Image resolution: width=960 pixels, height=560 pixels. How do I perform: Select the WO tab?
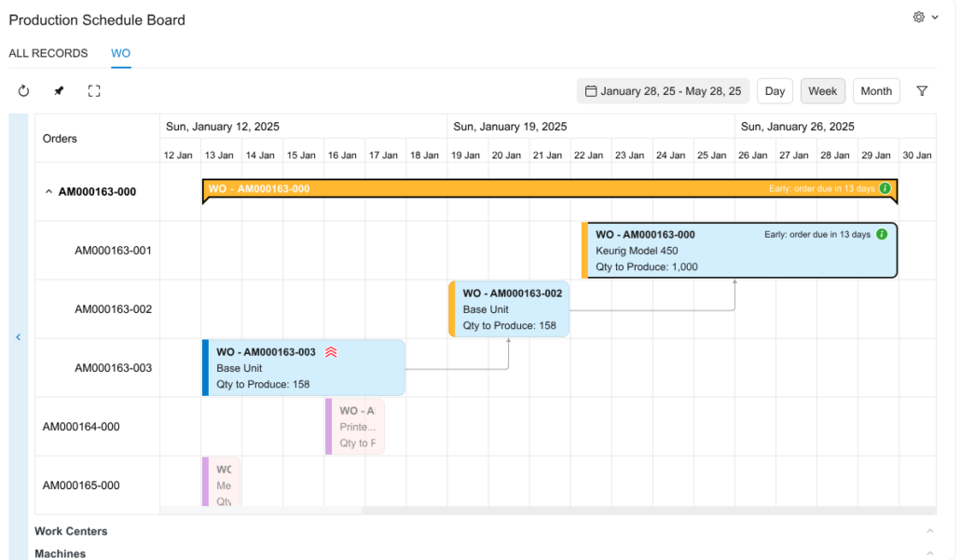(x=120, y=53)
